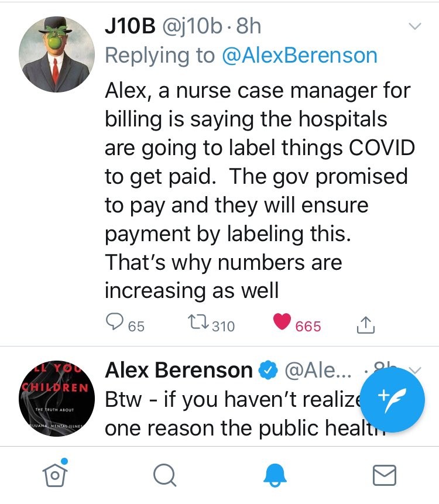
Task: Open the tweet starting 'Alex, a nurse case manager'
Action: tap(260, 190)
